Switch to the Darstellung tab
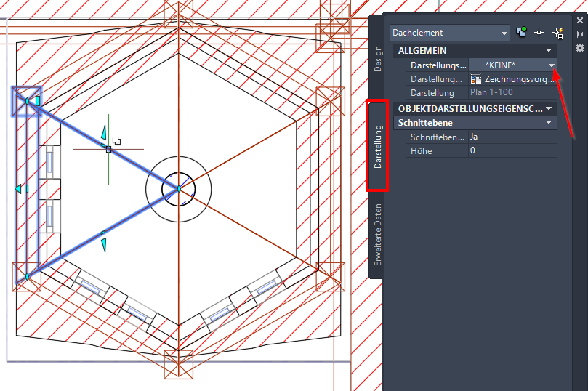 (378, 146)
